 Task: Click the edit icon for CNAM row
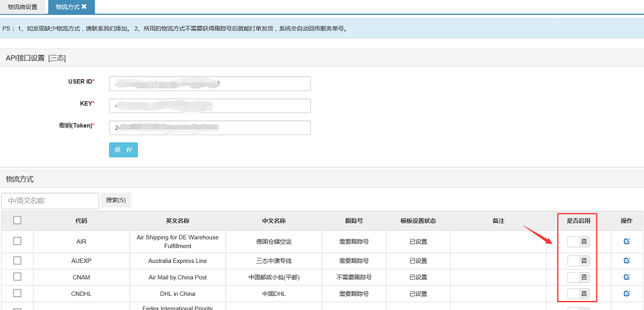(627, 277)
